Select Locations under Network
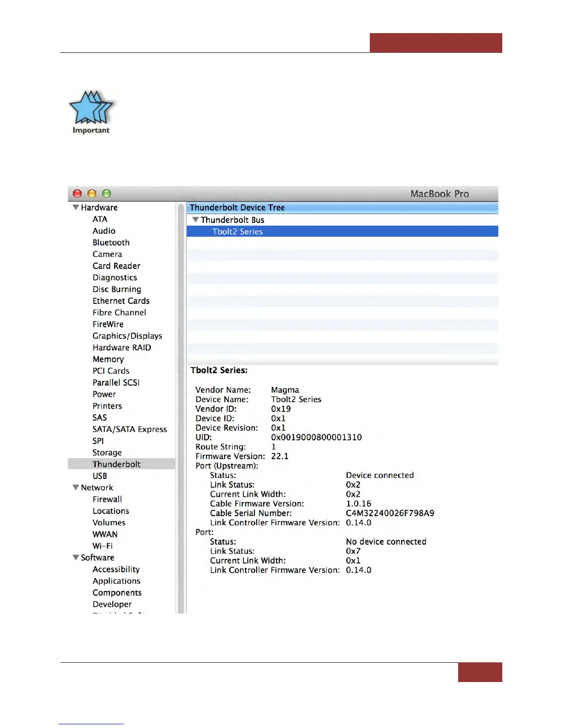563x728 pixels. tap(111, 511)
